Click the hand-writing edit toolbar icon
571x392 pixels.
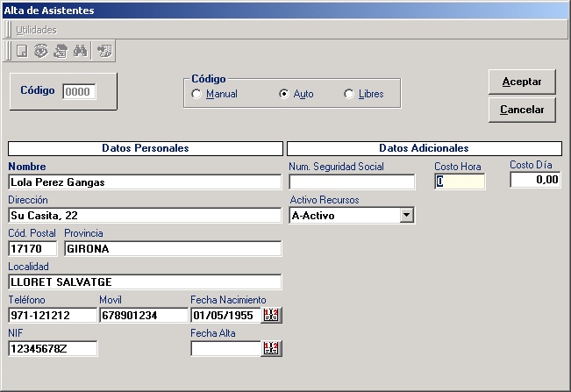[x=61, y=51]
